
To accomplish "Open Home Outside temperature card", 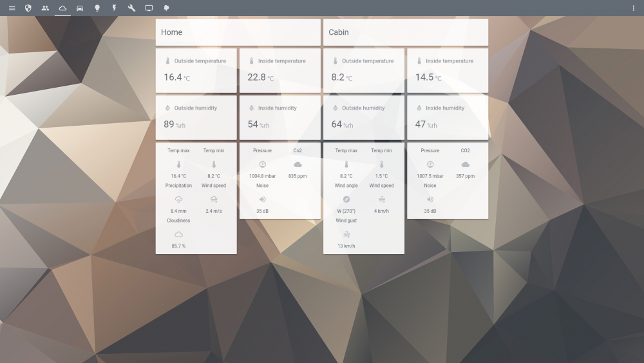I will (196, 70).
